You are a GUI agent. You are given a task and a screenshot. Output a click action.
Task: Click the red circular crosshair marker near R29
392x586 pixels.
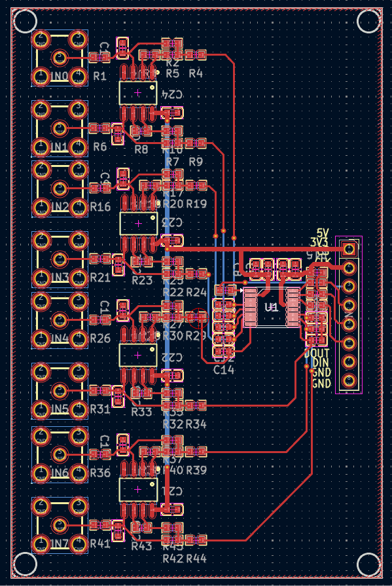[x=198, y=318]
